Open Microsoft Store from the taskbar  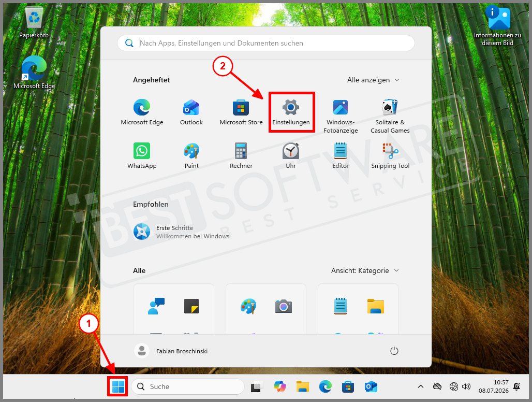click(348, 386)
